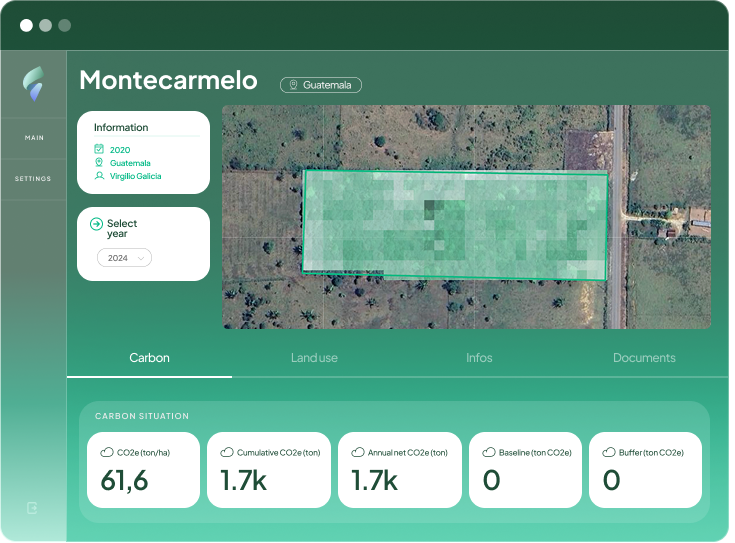Image resolution: width=735 pixels, height=543 pixels.
Task: Click the Virgilio Galicia owner name
Action: click(135, 176)
